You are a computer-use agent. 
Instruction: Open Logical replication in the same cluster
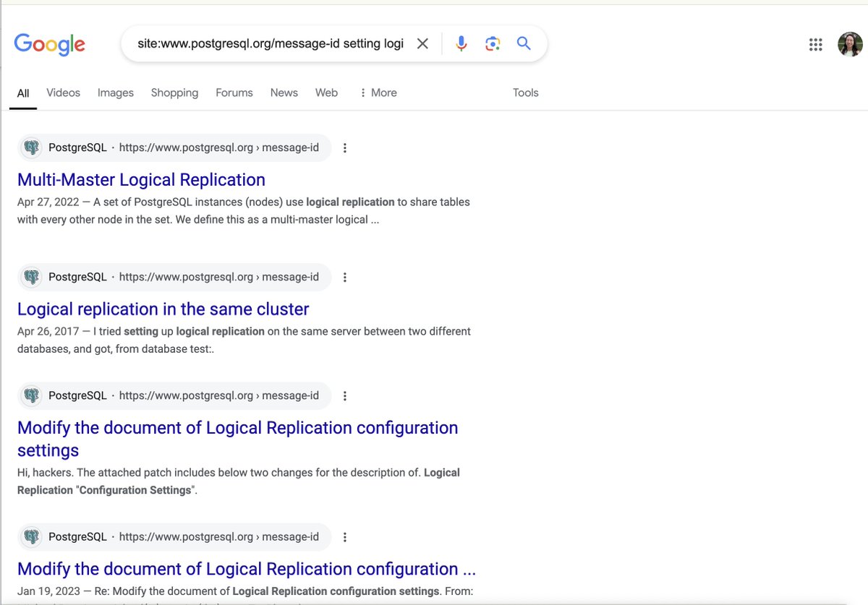[x=163, y=309]
